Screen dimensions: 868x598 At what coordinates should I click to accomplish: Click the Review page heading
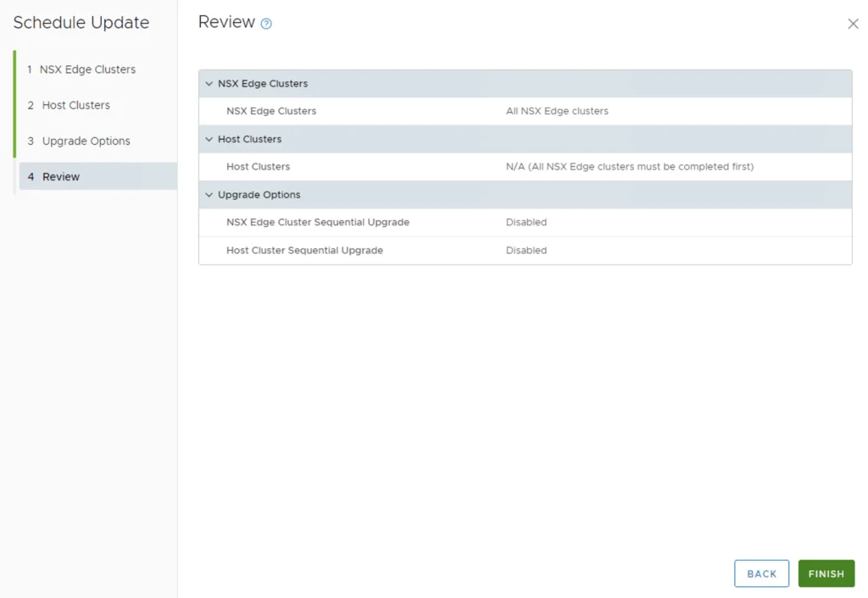pyautogui.click(x=226, y=22)
